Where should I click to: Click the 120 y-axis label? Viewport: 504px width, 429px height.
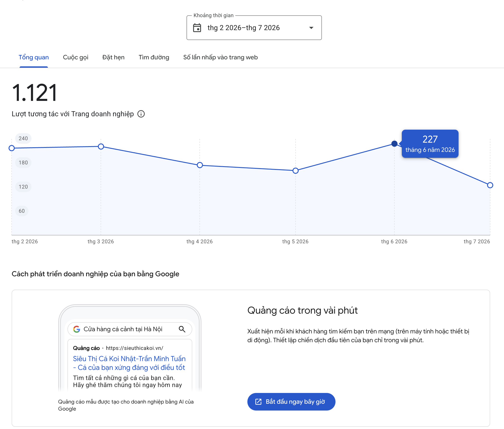(x=23, y=187)
